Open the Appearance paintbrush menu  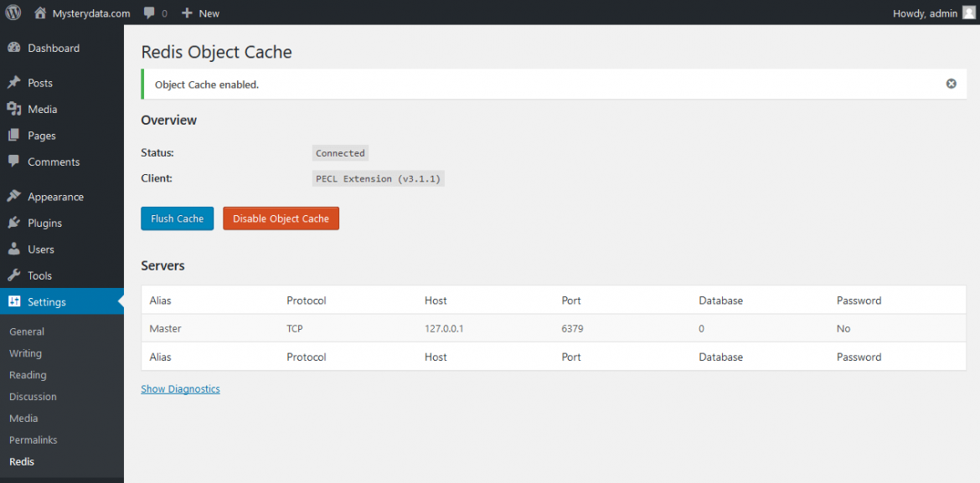55,197
